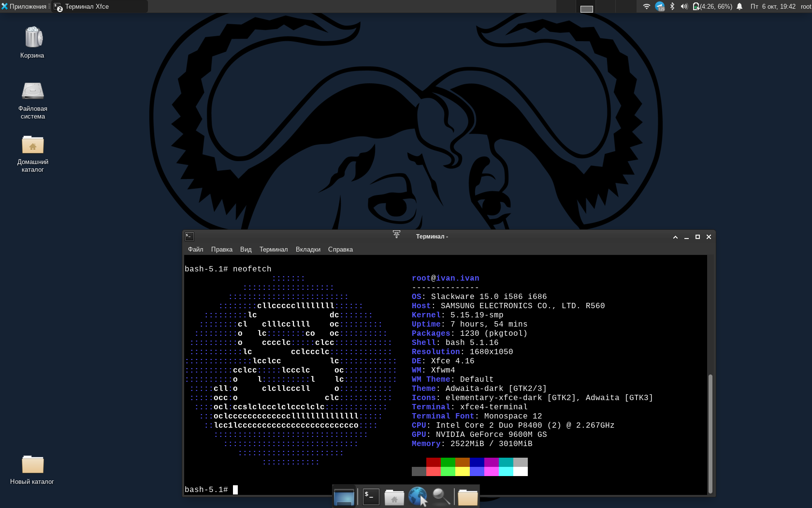Click the green color block in neofetch palette
Screen dimensions: 812x508
(448, 462)
